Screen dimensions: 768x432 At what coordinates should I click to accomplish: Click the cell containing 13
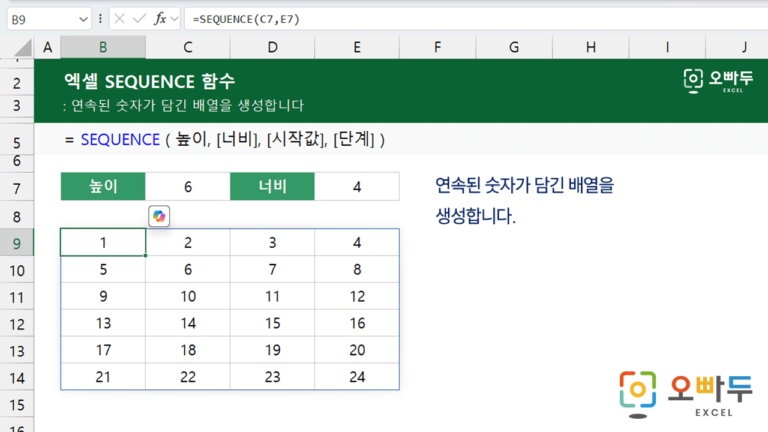point(103,323)
